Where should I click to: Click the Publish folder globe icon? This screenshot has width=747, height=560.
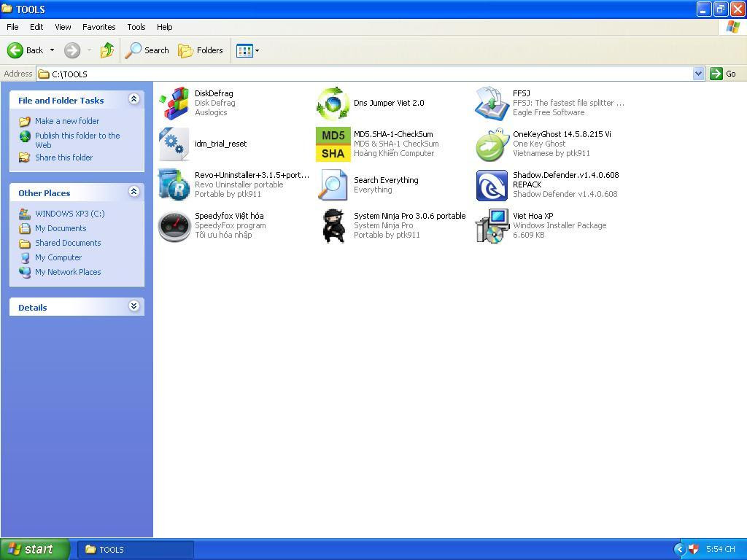point(25,136)
